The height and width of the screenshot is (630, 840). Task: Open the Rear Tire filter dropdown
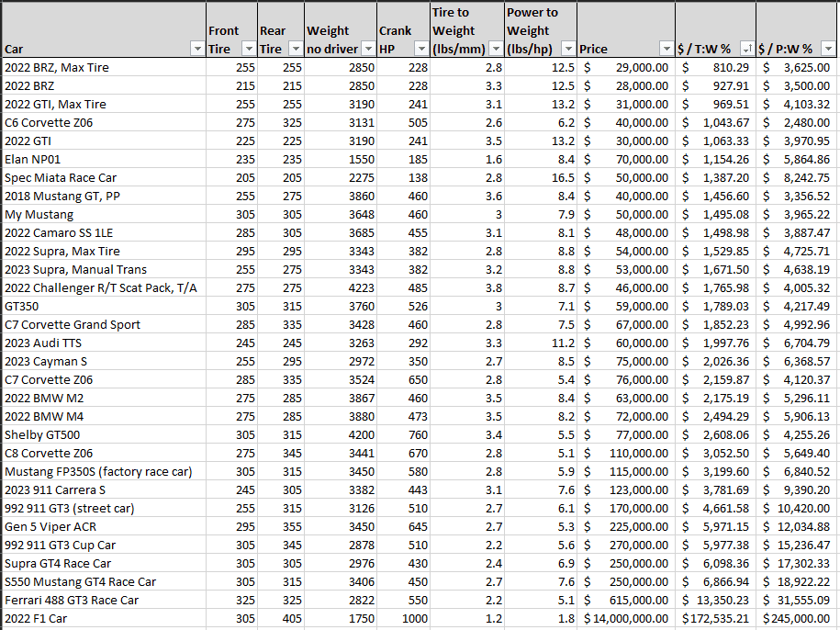pos(296,49)
